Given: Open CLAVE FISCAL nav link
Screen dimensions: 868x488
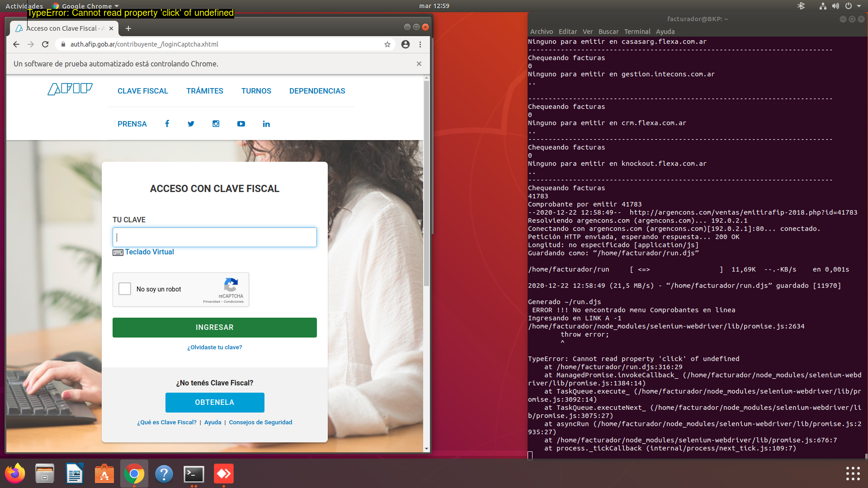Looking at the screenshot, I should click(x=143, y=91).
